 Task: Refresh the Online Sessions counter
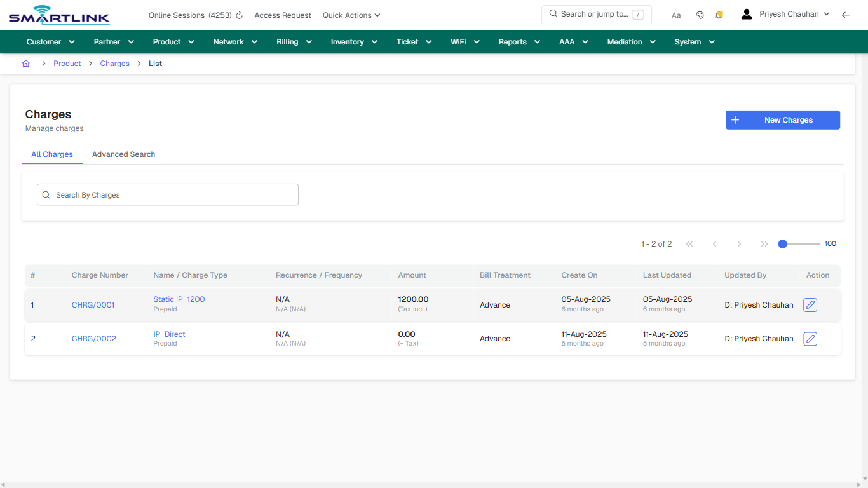(239, 15)
